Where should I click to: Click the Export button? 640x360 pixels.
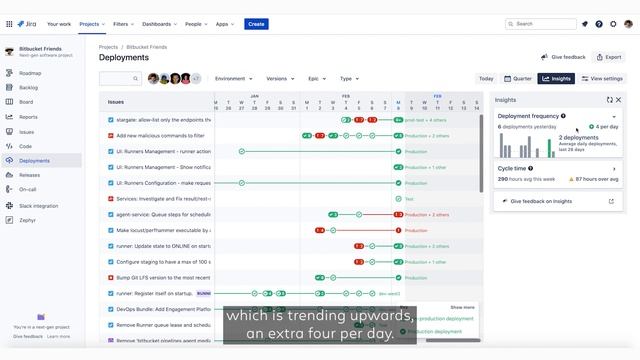(x=609, y=57)
